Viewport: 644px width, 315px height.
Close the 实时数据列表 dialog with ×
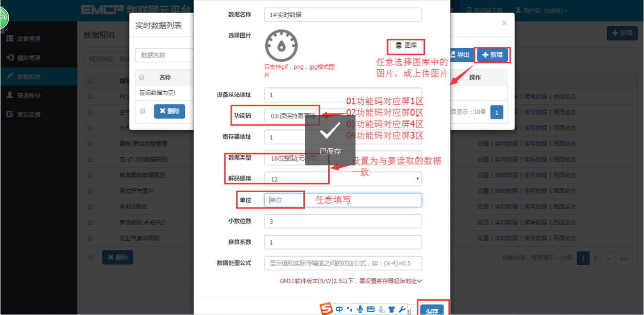pyautogui.click(x=504, y=23)
